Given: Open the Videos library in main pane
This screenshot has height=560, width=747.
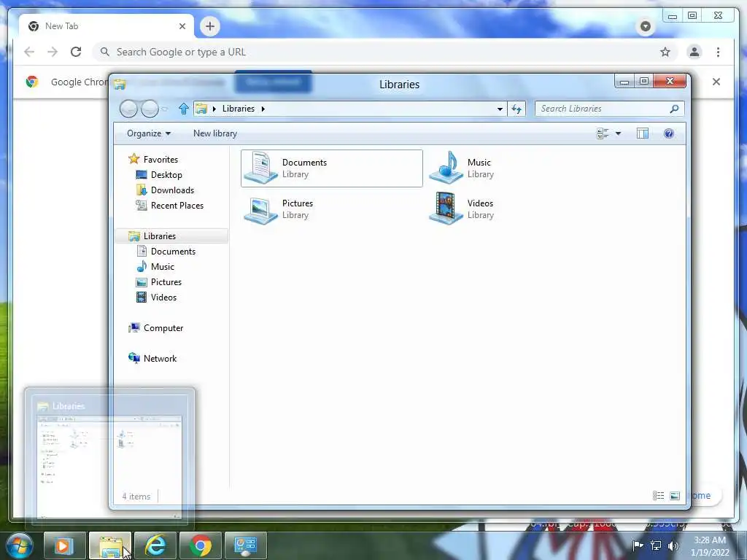Looking at the screenshot, I should coord(462,209).
